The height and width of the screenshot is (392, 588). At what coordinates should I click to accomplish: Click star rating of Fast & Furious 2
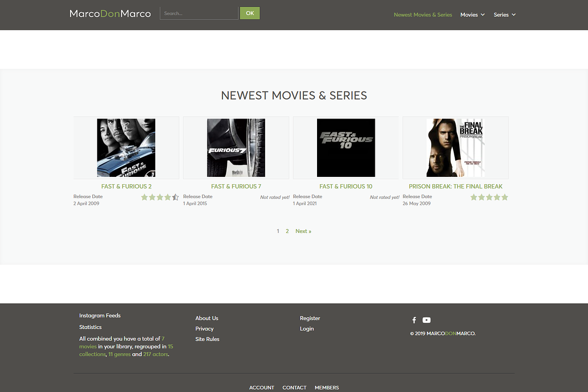[x=160, y=197]
